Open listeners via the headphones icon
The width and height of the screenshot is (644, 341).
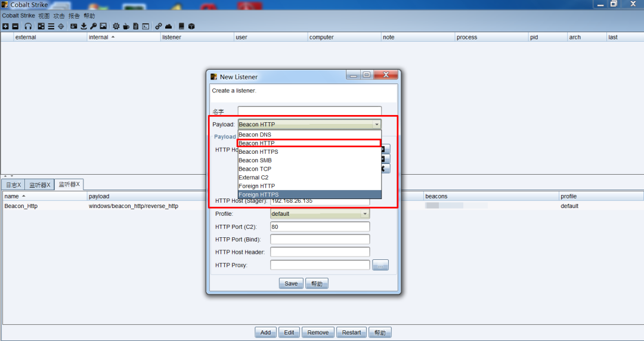click(28, 26)
